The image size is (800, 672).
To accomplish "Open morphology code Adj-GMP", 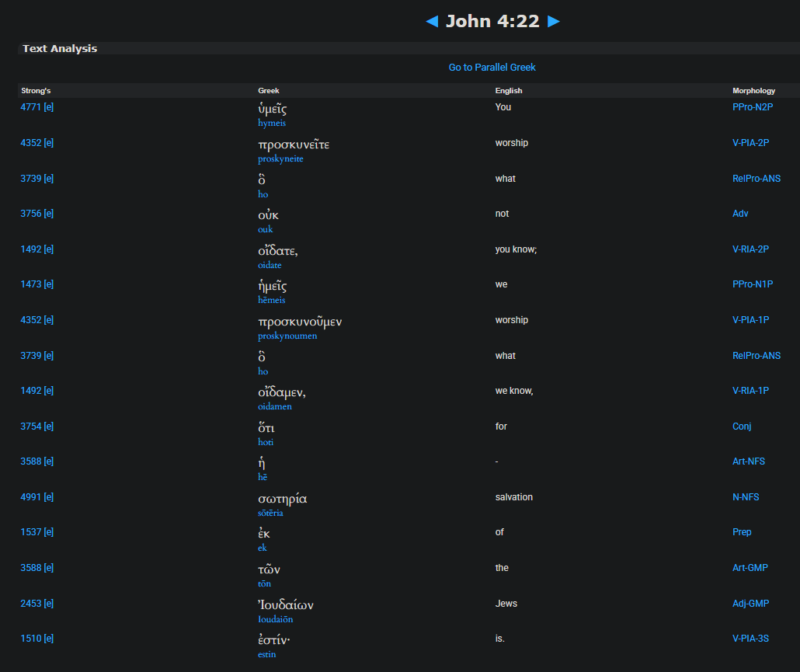I will click(x=750, y=604).
